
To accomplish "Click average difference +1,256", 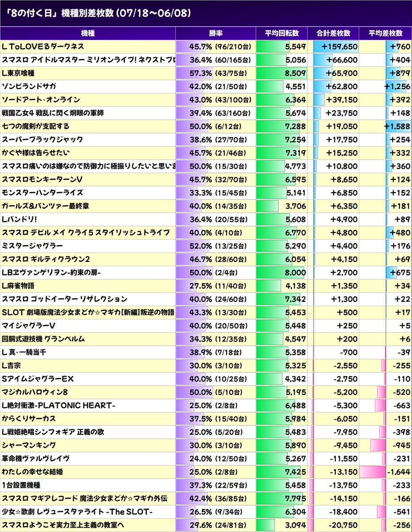I will [397, 86].
